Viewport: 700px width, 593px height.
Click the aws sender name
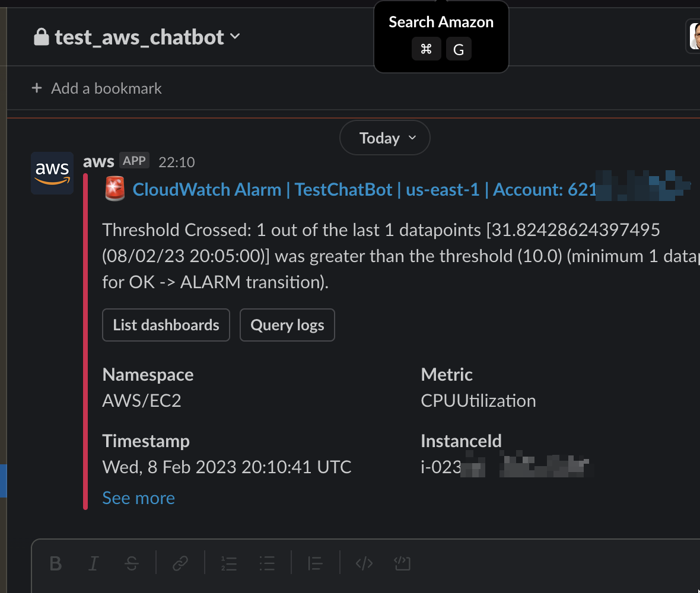click(x=98, y=161)
